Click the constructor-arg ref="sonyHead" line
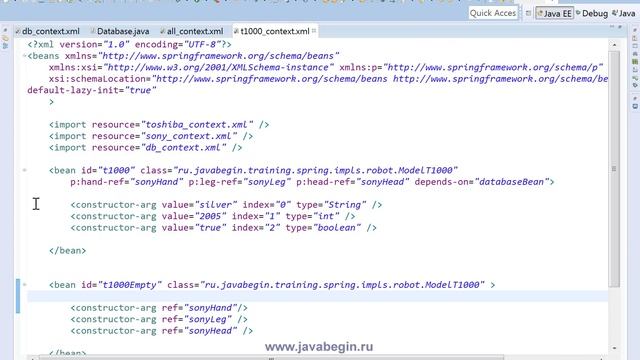 coord(162,330)
